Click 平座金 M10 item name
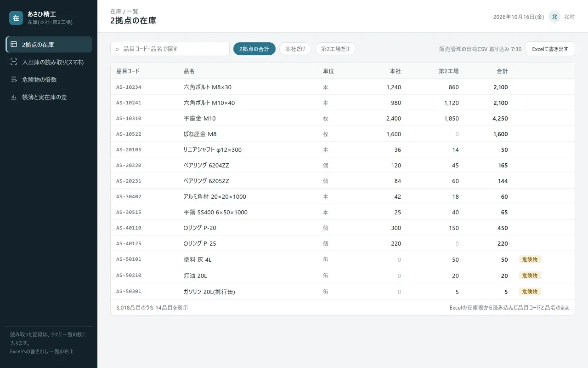 pyautogui.click(x=199, y=118)
